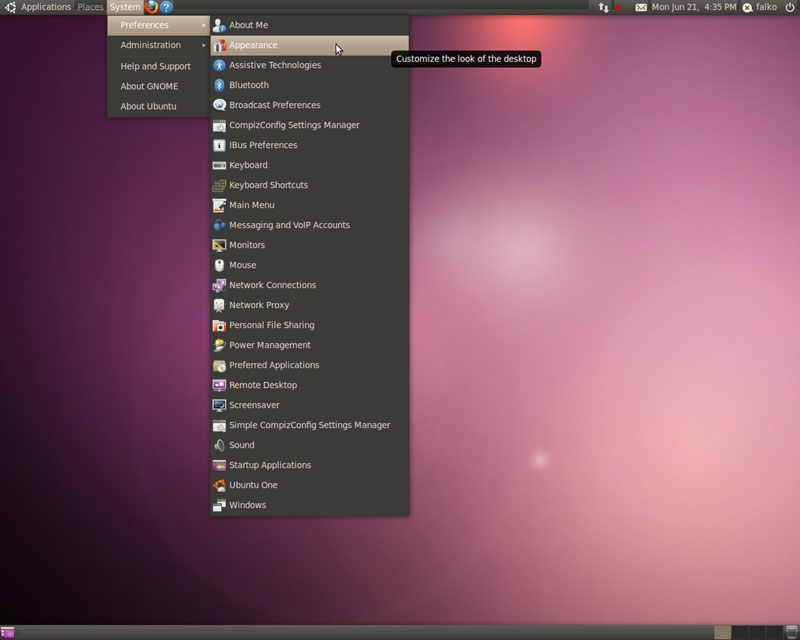Click the CompizConfig Settings Manager icon
Viewport: 800px width, 640px height.
tap(219, 126)
